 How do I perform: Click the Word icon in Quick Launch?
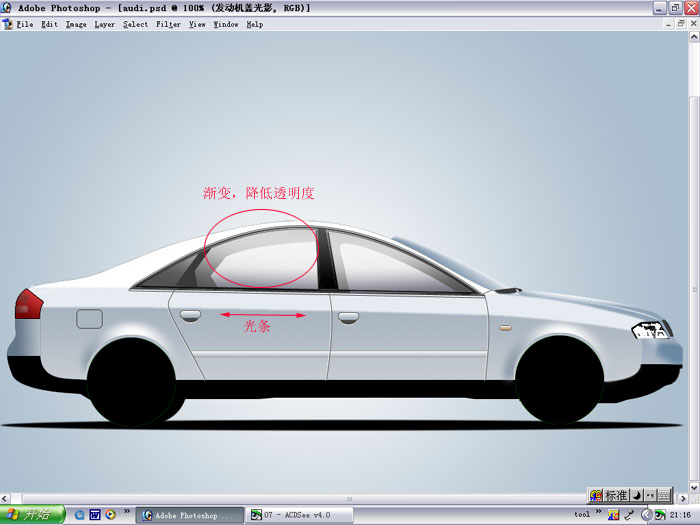pos(95,515)
